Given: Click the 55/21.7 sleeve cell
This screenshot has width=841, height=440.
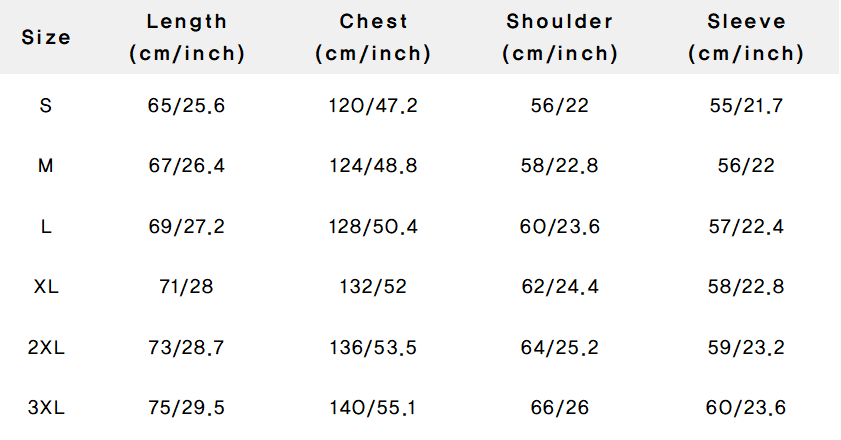Looking at the screenshot, I should [x=746, y=106].
